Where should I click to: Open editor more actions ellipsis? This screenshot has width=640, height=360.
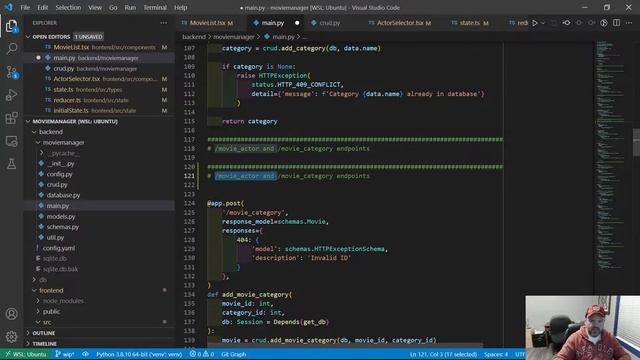tap(629, 23)
